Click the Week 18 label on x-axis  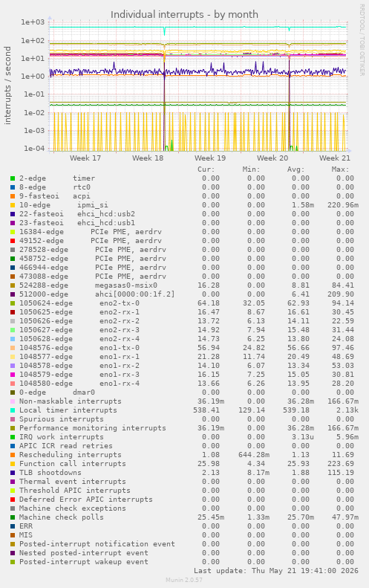(x=148, y=158)
